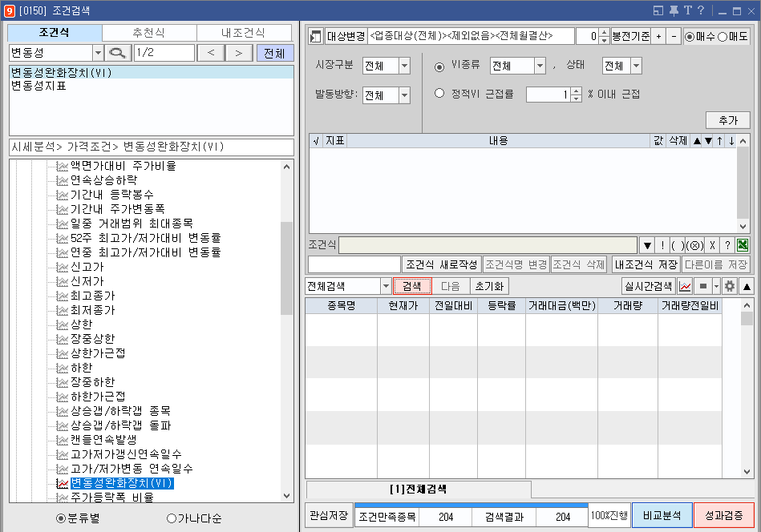Click the 비교분석 button
Viewport: 761px width, 532px height.
(x=662, y=516)
